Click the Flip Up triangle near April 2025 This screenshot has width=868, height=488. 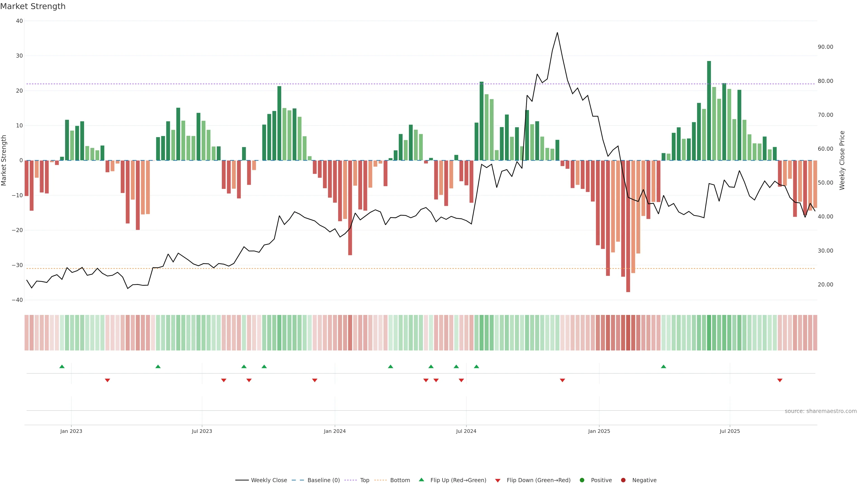click(663, 366)
